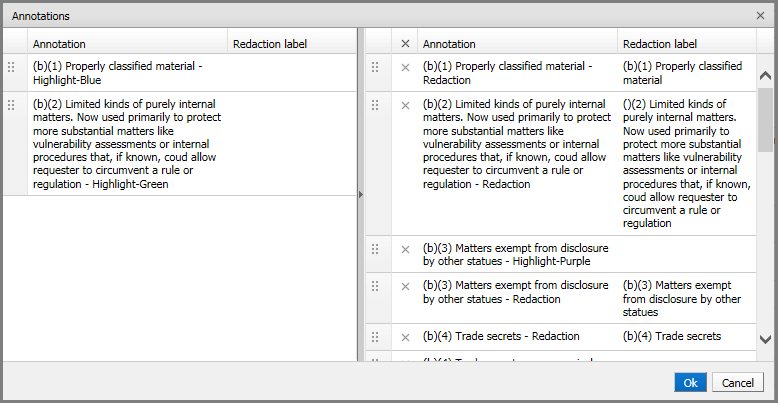The height and width of the screenshot is (403, 778).
Task: Grab drag handle of right (b)(1) Redaction row
Action: point(375,67)
